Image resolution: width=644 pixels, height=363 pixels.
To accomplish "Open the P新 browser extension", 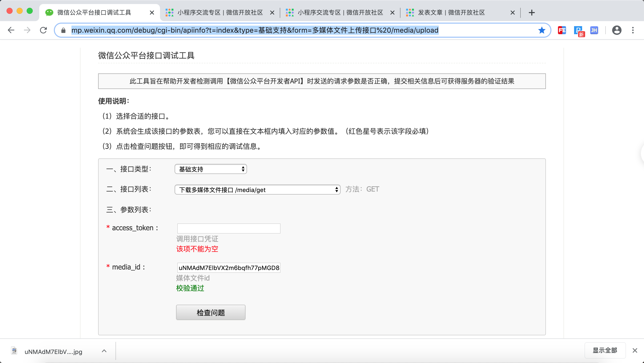I will (579, 30).
